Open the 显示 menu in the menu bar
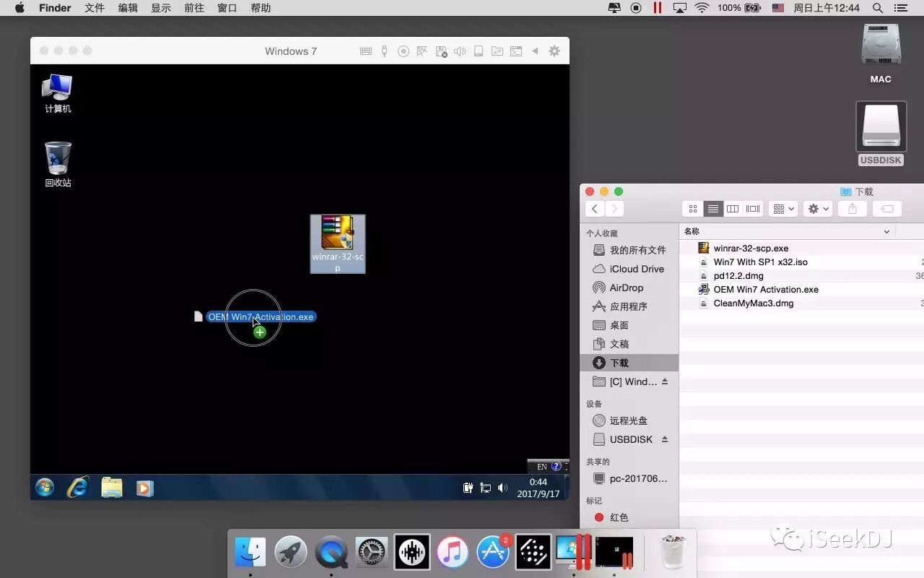Image resolution: width=924 pixels, height=578 pixels. pyautogui.click(x=161, y=8)
